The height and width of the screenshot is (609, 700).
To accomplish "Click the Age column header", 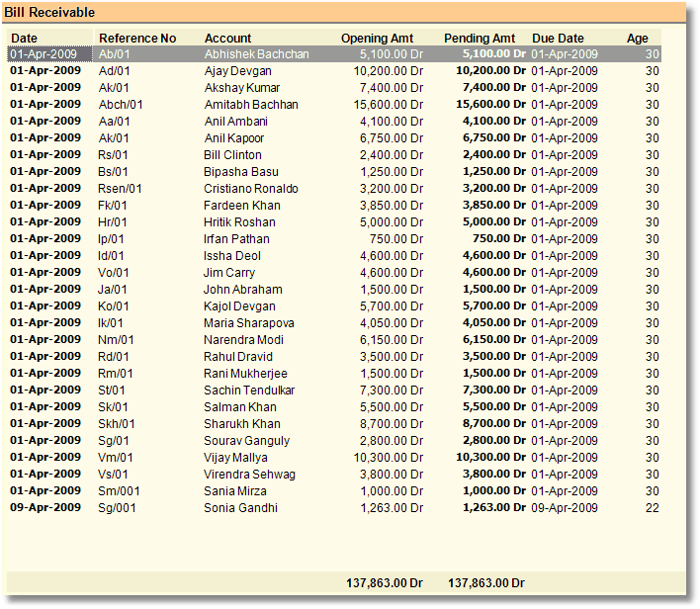I will pos(637,38).
